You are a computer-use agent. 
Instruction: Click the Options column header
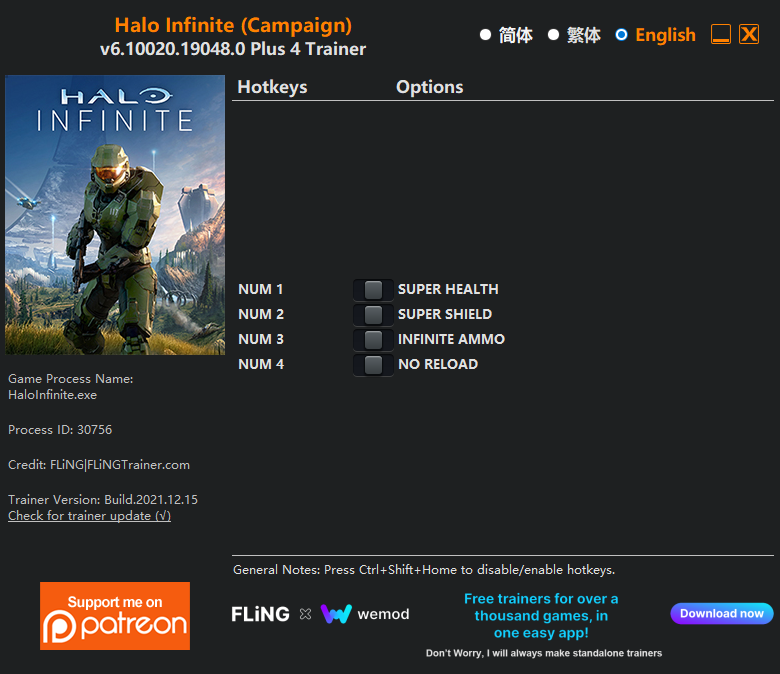click(430, 87)
